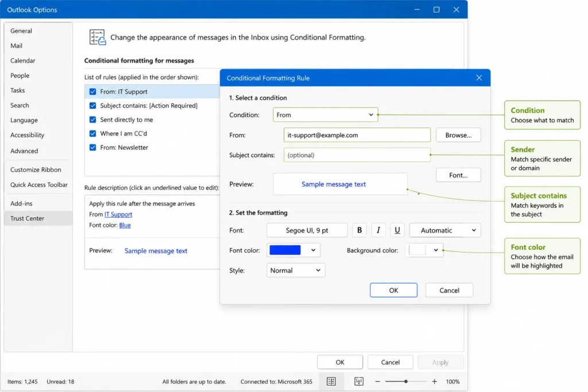The image size is (588, 392).
Task: Click Sample message text in dialog preview
Action: 334,184
